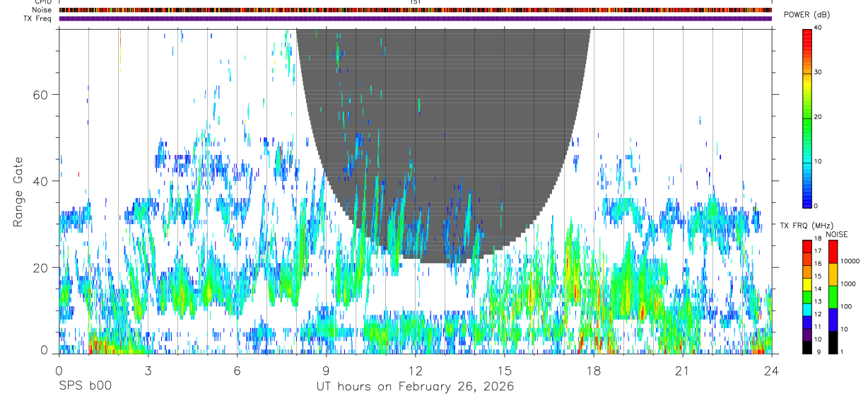Pick the yellow block of TX FRQ legend
The width and height of the screenshot is (868, 401).
[807, 284]
